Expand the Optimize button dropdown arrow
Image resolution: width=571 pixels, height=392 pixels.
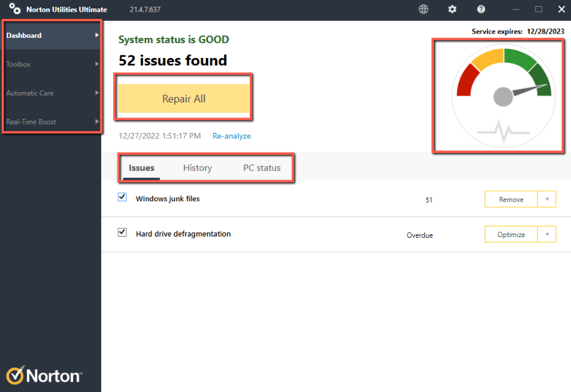pyautogui.click(x=547, y=234)
